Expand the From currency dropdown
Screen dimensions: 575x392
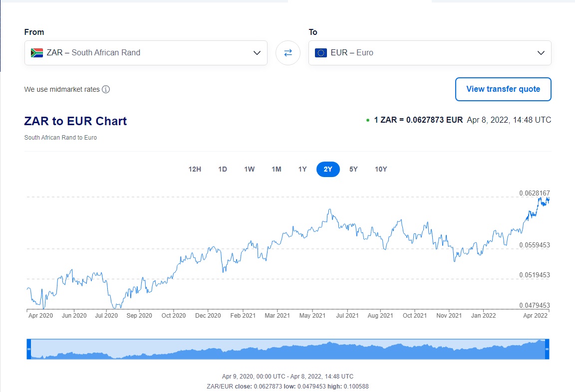257,53
